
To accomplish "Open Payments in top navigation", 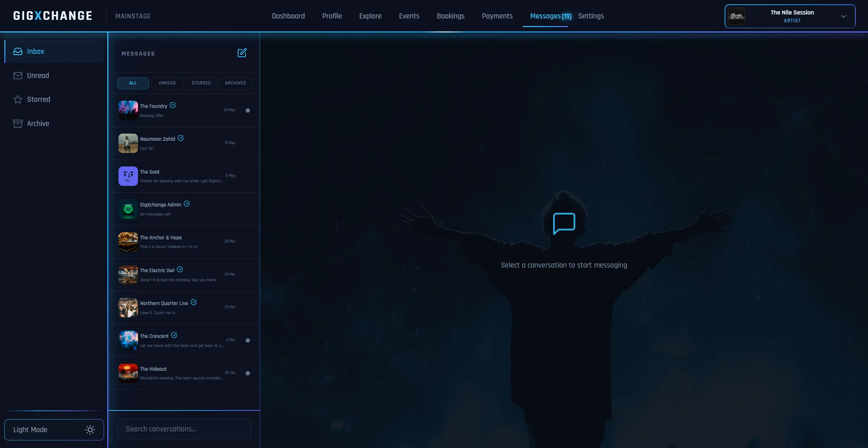I will pyautogui.click(x=497, y=16).
